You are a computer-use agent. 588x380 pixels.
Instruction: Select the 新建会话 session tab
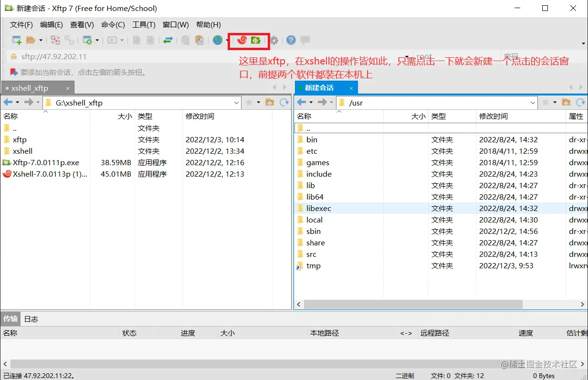[320, 87]
